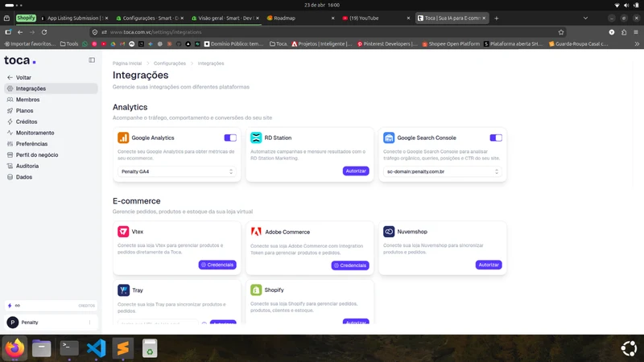
Task: Switch to Visão geral - Smart tab
Action: [225, 18]
